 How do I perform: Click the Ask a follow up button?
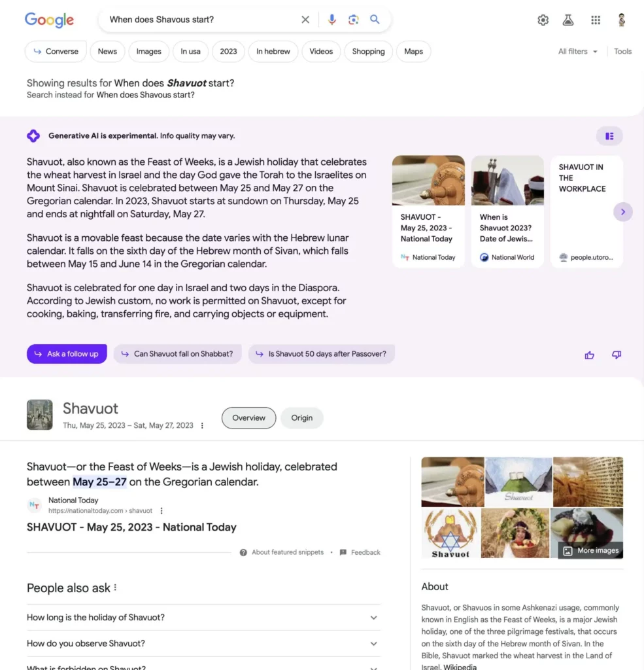pyautogui.click(x=67, y=354)
